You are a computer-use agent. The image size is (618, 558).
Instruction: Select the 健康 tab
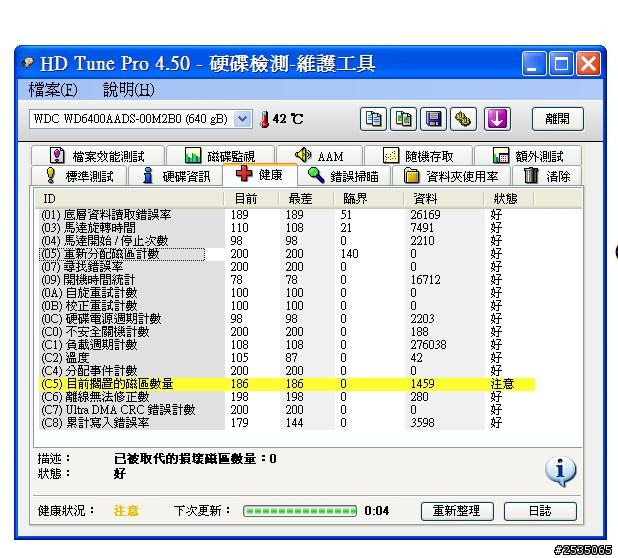(260, 174)
